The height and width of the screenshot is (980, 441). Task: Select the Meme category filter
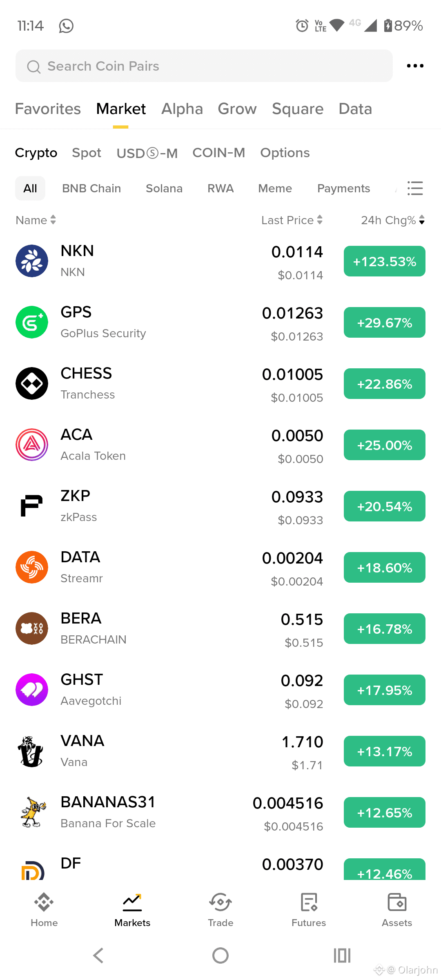(x=275, y=188)
